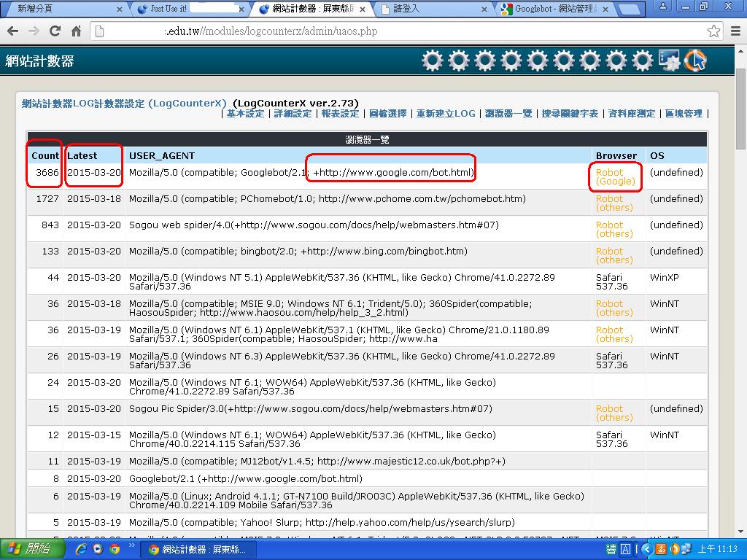Click the lifebuoy help icon in header
The height and width of the screenshot is (560, 747).
pyautogui.click(x=694, y=61)
